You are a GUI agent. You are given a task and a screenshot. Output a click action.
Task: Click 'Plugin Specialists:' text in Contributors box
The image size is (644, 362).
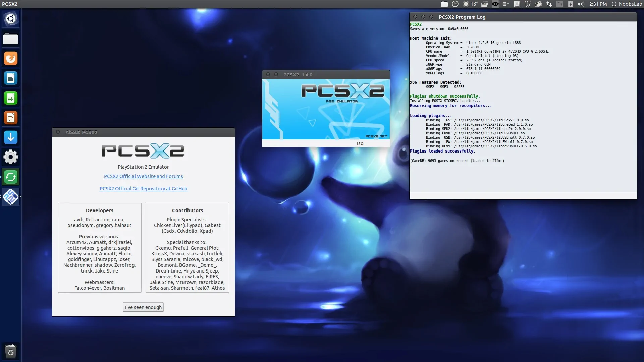tap(187, 220)
